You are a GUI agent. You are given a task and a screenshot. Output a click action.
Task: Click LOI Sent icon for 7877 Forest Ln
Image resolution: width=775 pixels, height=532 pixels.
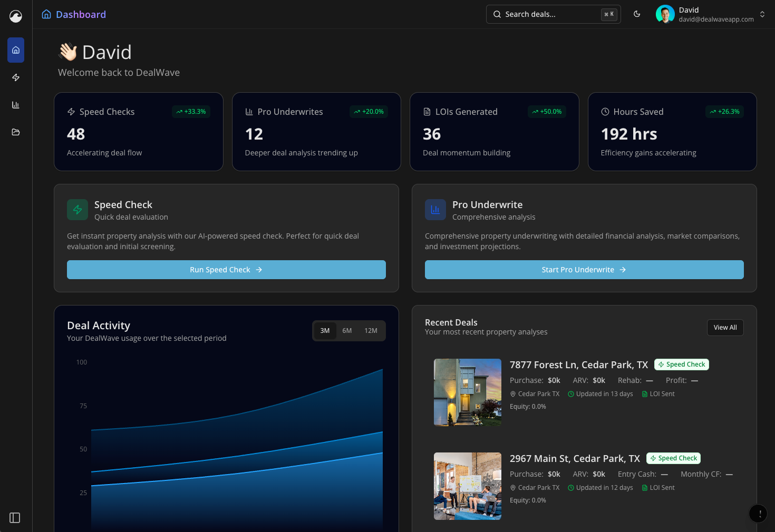pyautogui.click(x=645, y=394)
